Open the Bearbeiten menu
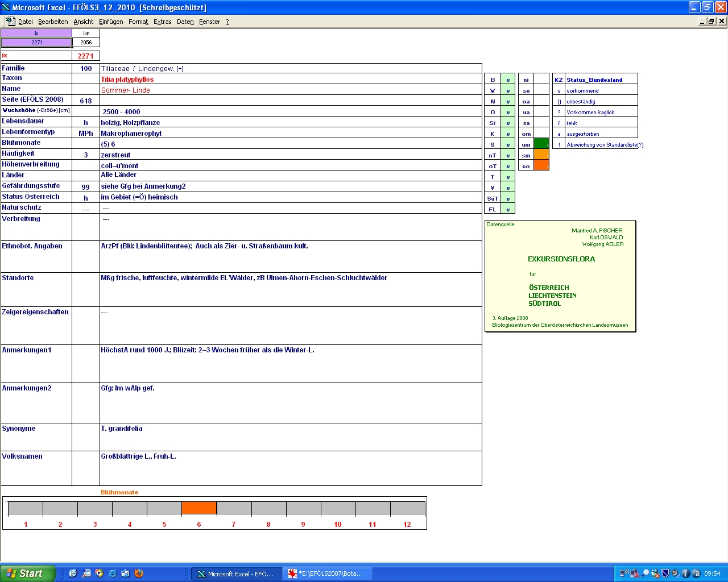The width and height of the screenshot is (728, 582). [53, 22]
